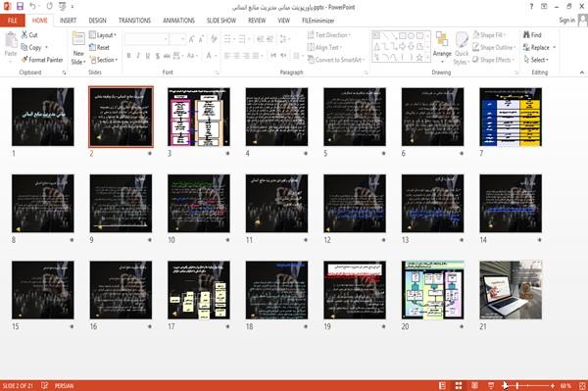The image size is (588, 391).
Task: Click the Arrange tool in Drawing group
Action: click(x=442, y=47)
